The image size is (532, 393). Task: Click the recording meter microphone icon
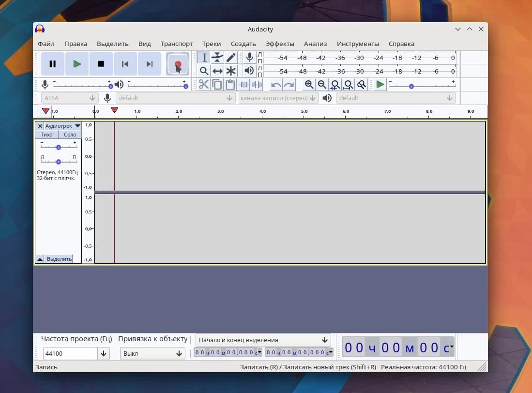click(249, 57)
